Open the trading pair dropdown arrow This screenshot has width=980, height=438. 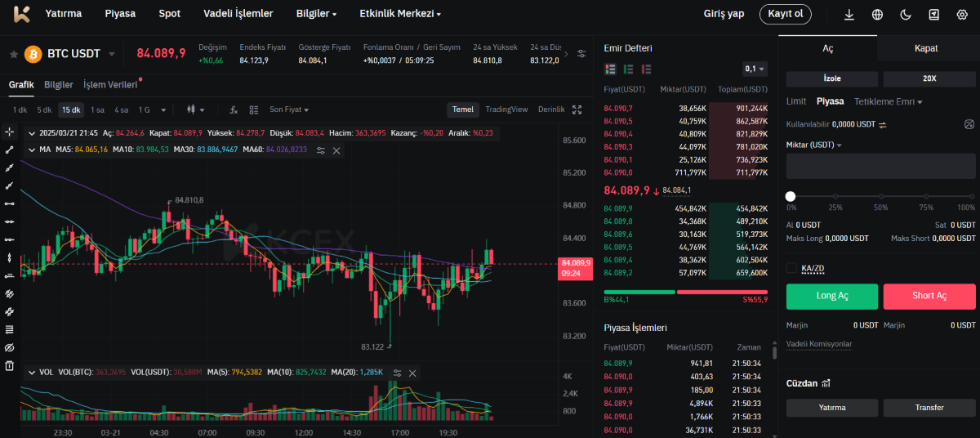(112, 54)
